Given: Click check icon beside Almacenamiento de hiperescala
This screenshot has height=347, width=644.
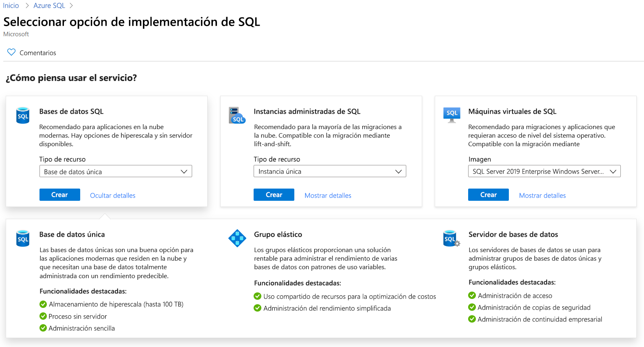Looking at the screenshot, I should pyautogui.click(x=43, y=304).
